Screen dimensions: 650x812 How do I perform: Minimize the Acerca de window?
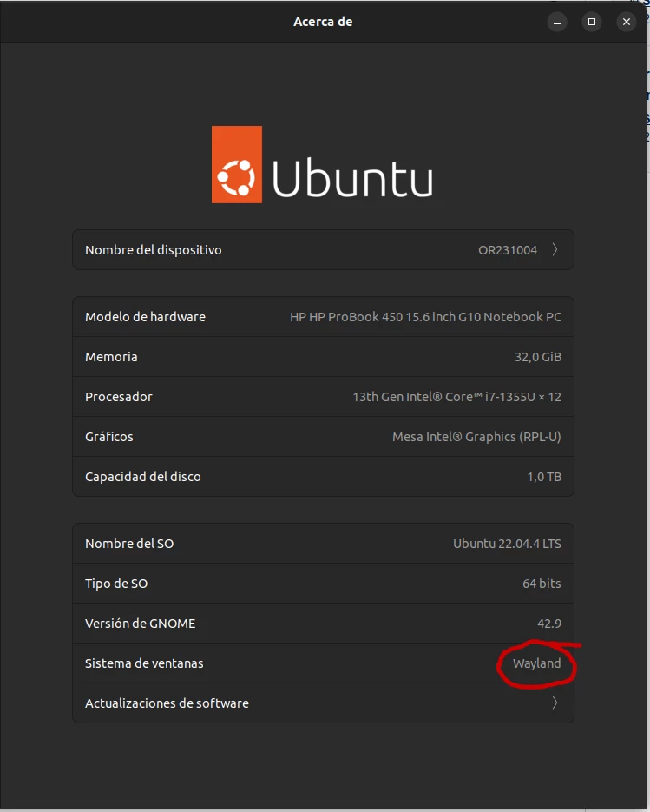[x=557, y=22]
